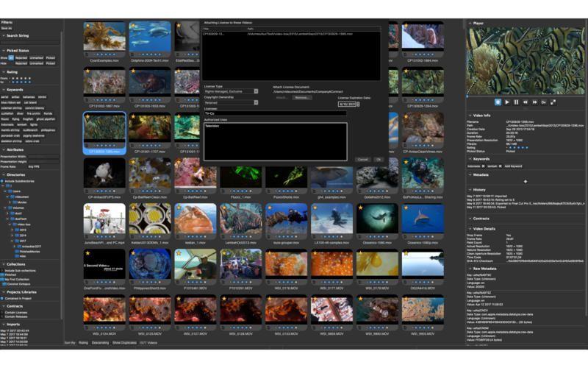This screenshot has width=588, height=368.
Task: Click the Stop button in Player
Action: pyautogui.click(x=498, y=102)
